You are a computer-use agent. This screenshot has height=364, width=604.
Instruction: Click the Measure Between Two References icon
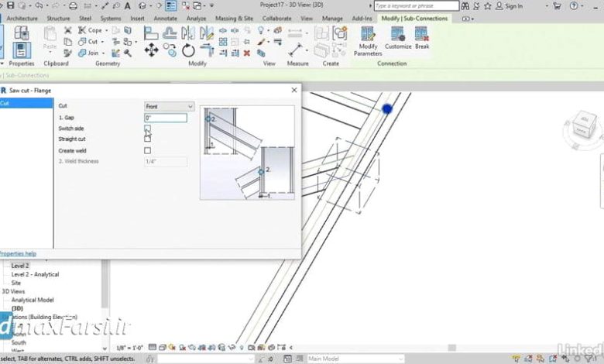click(x=295, y=34)
